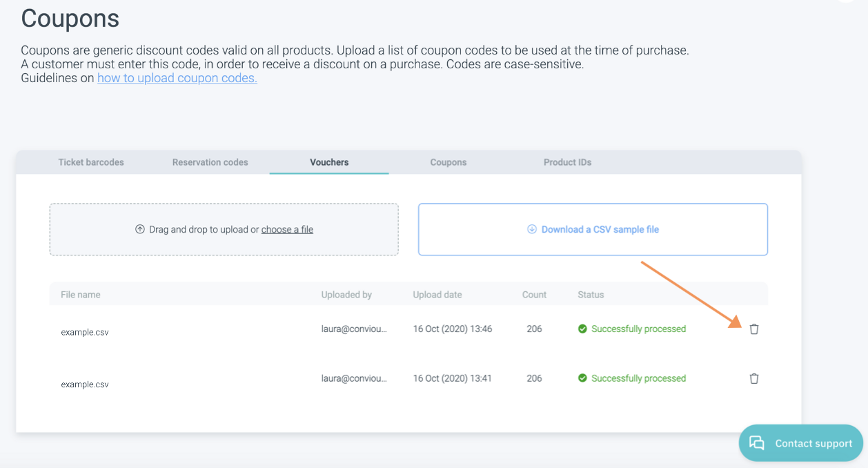Image resolution: width=868 pixels, height=468 pixels.
Task: Click the choose a file link
Action: click(x=287, y=229)
